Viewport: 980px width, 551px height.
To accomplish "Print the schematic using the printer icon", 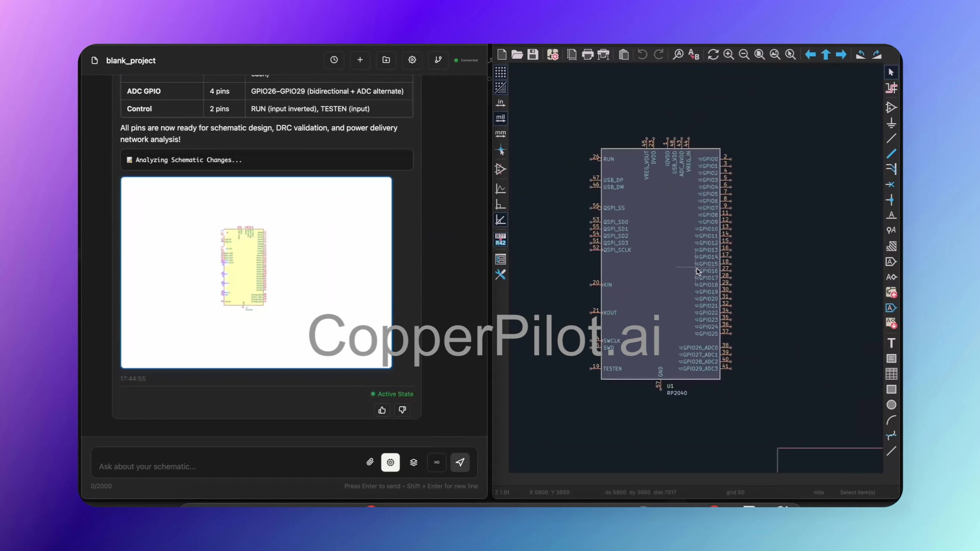I will coord(587,54).
